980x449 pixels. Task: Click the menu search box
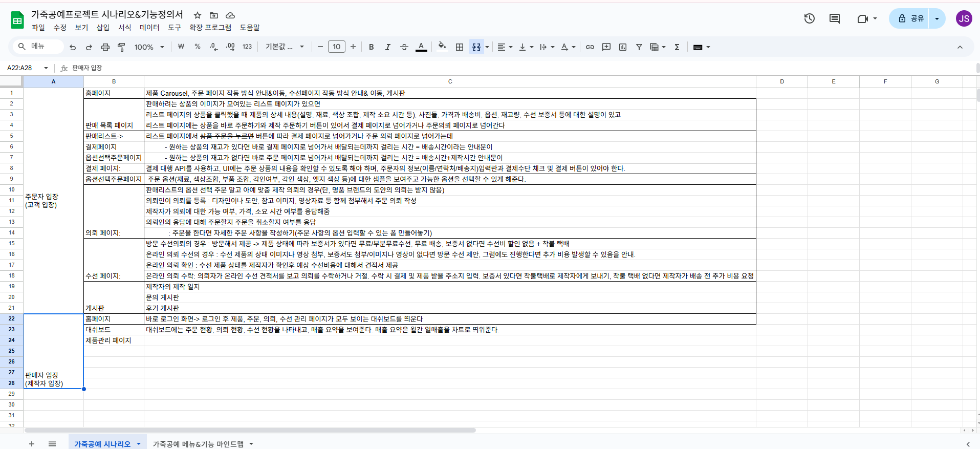coord(38,47)
